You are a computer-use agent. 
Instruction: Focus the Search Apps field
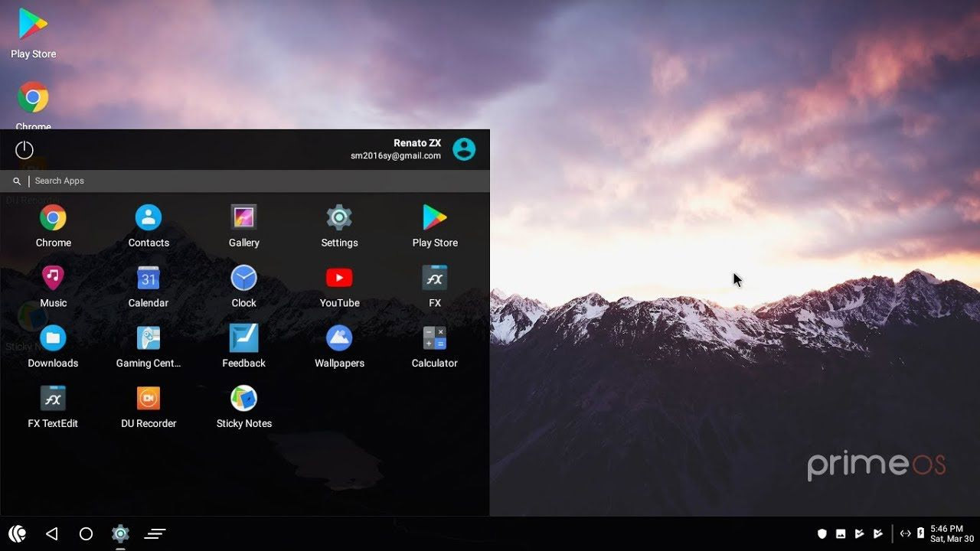(245, 181)
